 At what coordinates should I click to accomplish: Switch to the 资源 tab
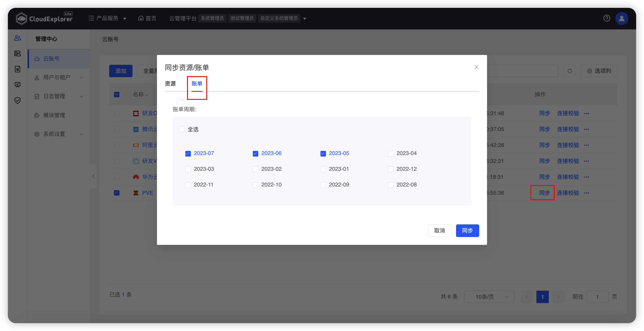point(170,84)
